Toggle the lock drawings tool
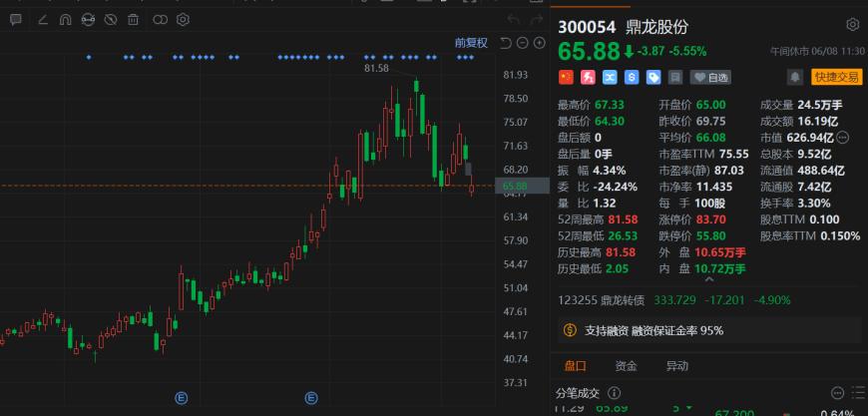The height and width of the screenshot is (416, 868). [88, 21]
